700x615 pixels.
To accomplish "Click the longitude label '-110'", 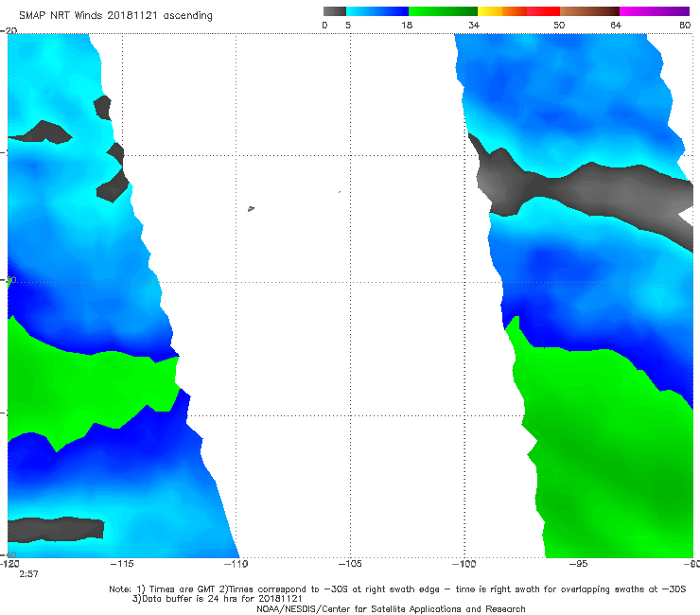I will point(236,564).
